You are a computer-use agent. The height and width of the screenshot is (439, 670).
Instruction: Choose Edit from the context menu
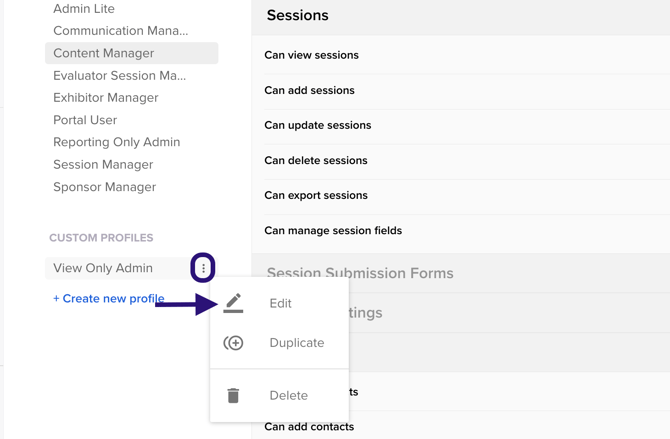tap(280, 303)
